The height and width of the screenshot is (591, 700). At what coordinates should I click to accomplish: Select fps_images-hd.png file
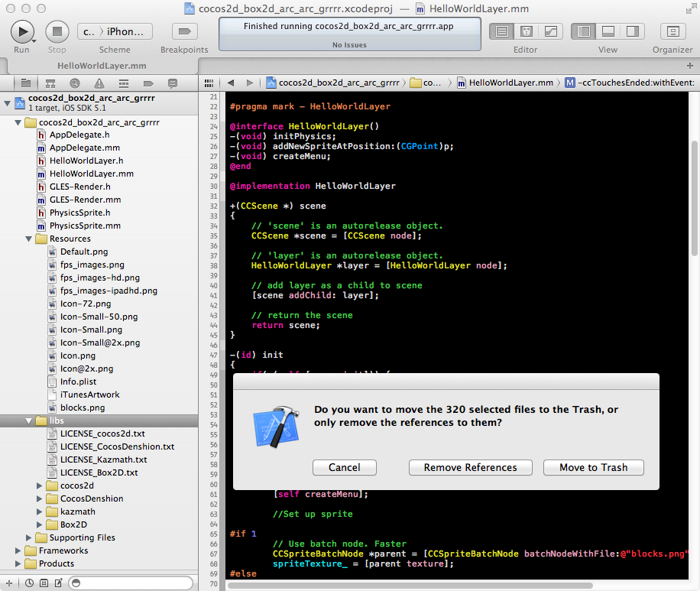(x=100, y=278)
